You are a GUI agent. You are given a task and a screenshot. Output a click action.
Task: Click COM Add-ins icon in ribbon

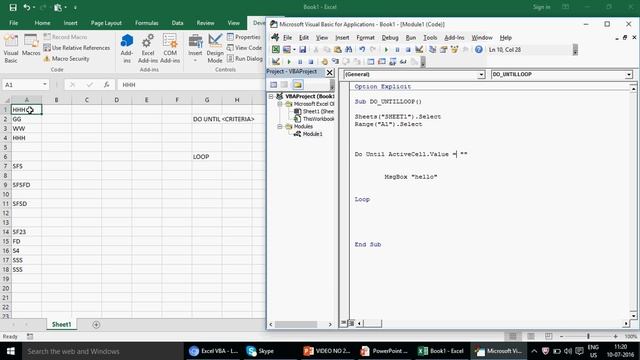click(170, 49)
